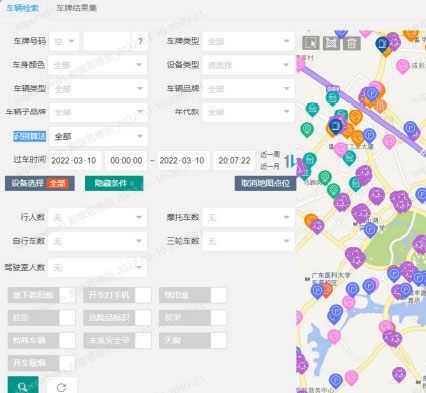Toggle the 摆件 switch
This screenshot has width=426, height=393.
pyautogui.click(x=193, y=318)
